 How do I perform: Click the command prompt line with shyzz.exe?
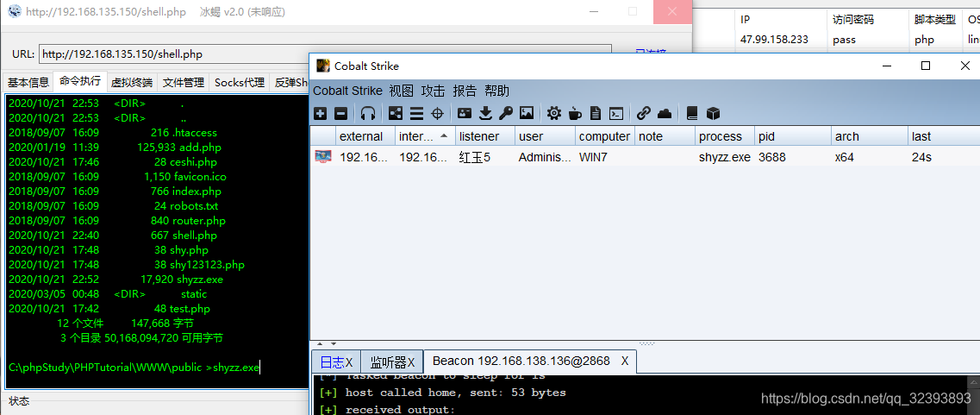tap(134, 368)
